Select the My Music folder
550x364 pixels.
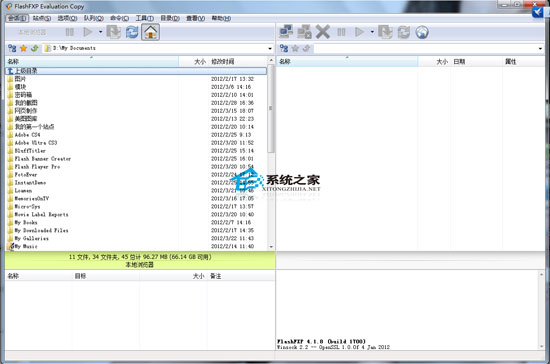[136, 246]
